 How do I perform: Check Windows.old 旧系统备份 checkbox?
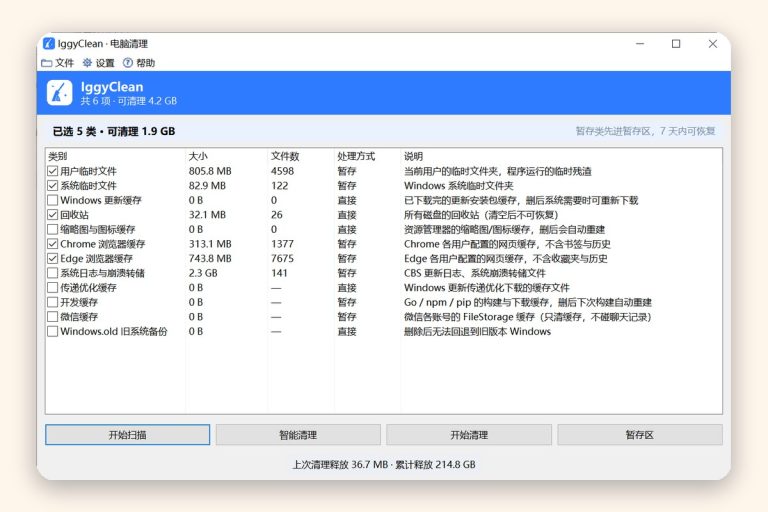(53, 331)
